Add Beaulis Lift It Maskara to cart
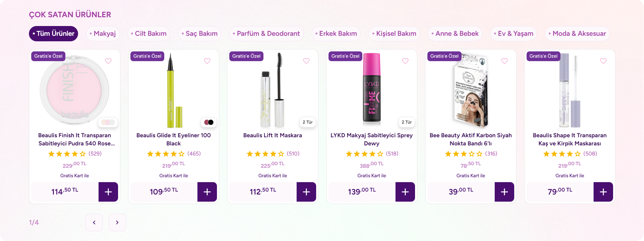This screenshot has width=644, height=241. (306, 192)
